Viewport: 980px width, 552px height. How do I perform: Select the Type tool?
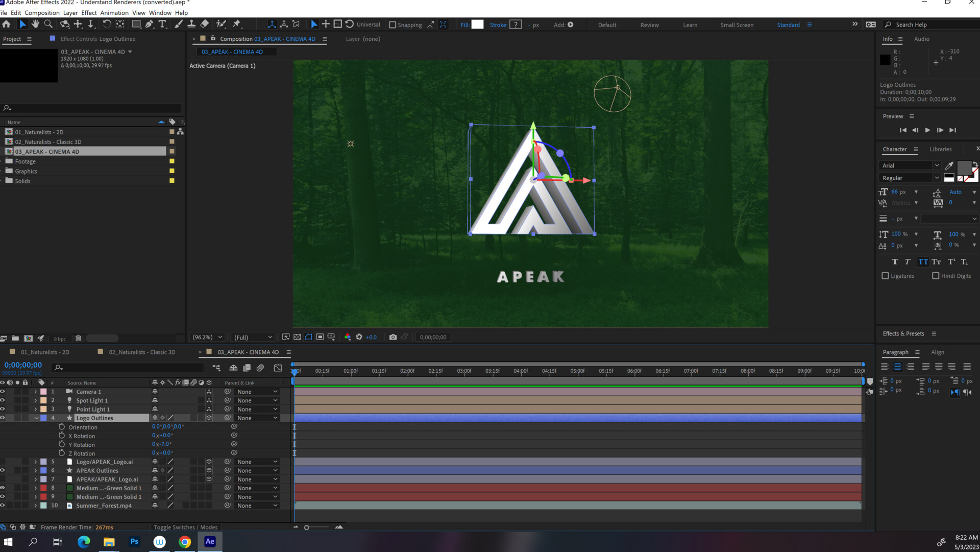163,24
